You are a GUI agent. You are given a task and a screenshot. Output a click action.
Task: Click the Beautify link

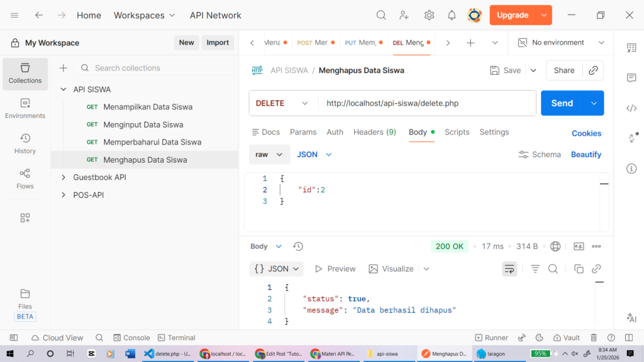(586, 155)
